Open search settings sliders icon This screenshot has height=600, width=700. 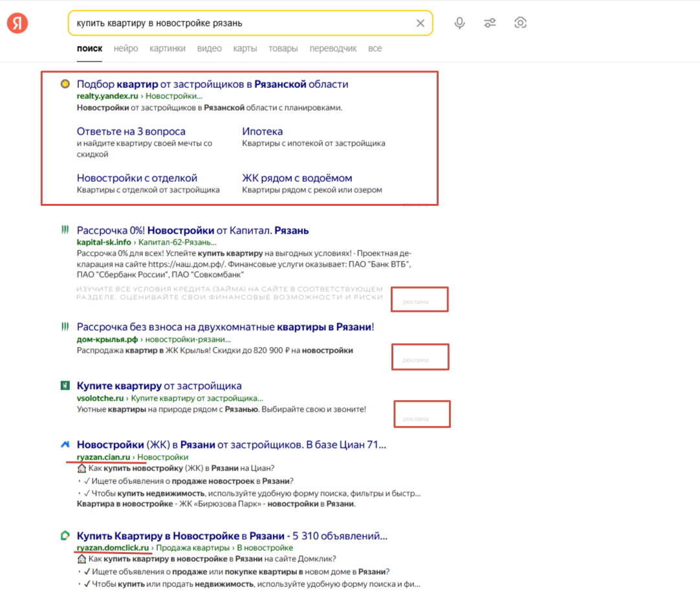(490, 23)
